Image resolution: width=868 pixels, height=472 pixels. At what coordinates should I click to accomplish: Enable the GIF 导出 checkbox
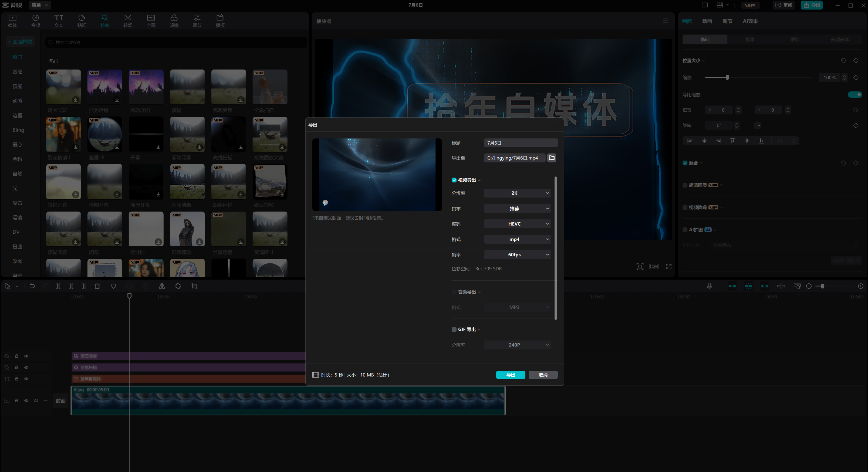(x=454, y=329)
